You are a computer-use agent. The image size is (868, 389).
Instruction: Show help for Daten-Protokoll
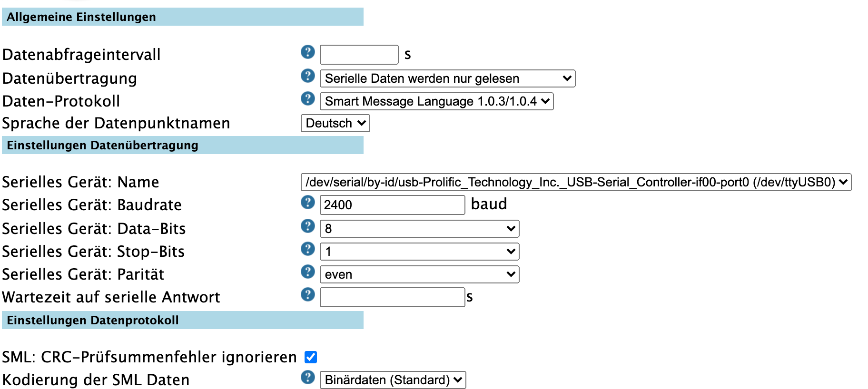[308, 98]
